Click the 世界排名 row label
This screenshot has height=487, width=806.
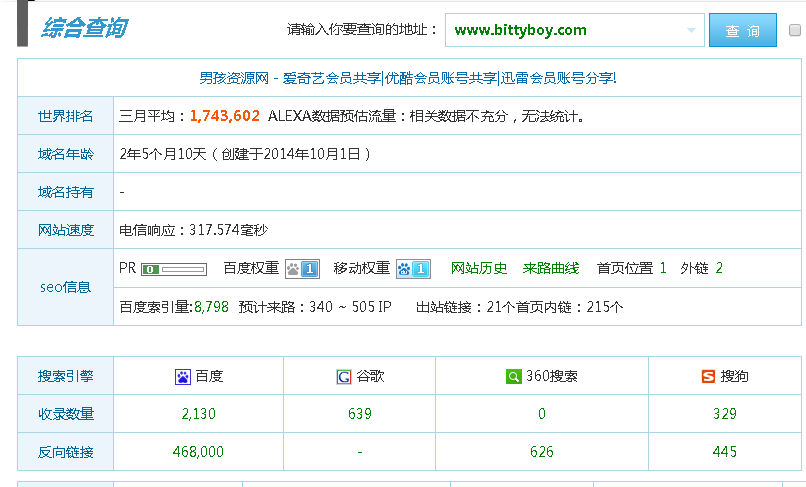pos(65,116)
